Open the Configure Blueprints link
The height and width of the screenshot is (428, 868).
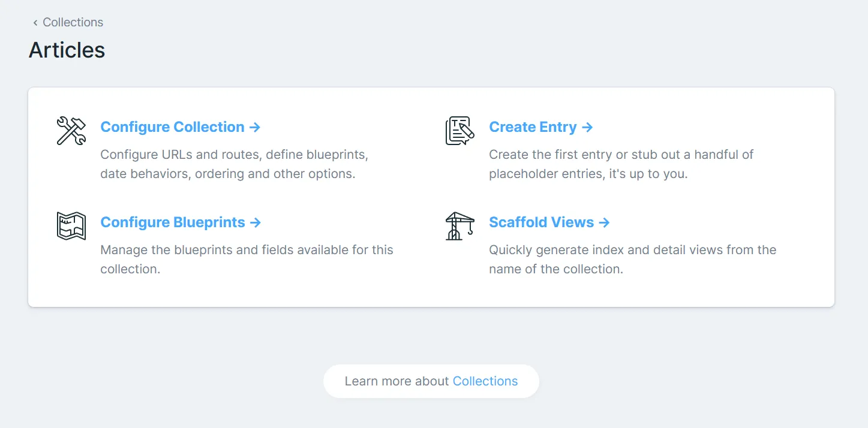pos(173,222)
